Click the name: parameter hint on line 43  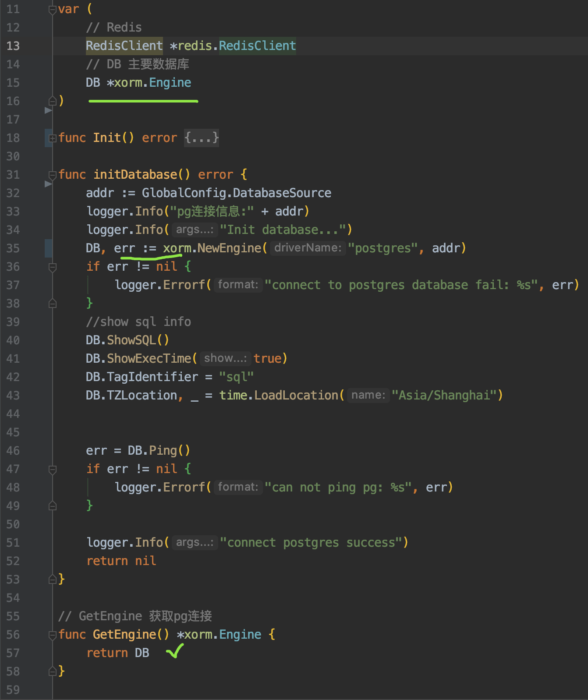[x=368, y=396]
